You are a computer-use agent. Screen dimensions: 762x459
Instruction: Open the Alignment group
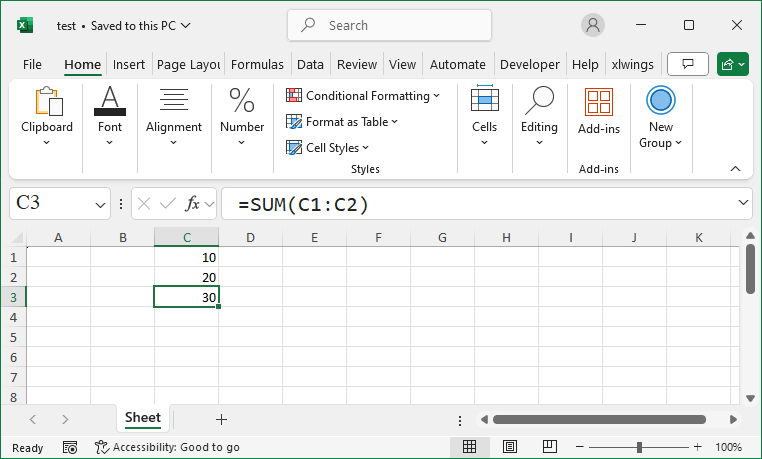coord(173,117)
